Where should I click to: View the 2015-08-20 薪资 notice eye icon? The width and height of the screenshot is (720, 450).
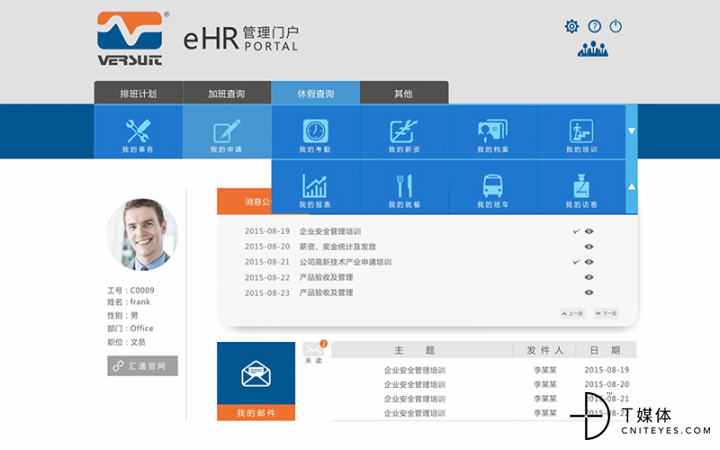coord(589,247)
